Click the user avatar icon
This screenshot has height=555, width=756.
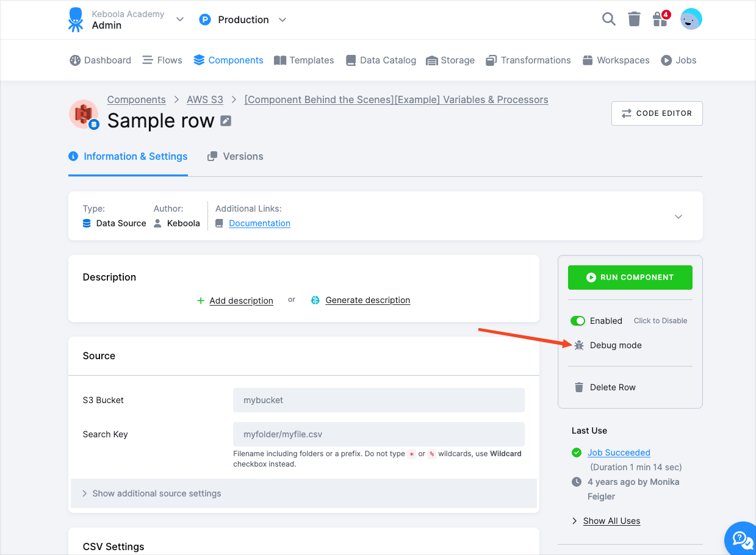[691, 20]
